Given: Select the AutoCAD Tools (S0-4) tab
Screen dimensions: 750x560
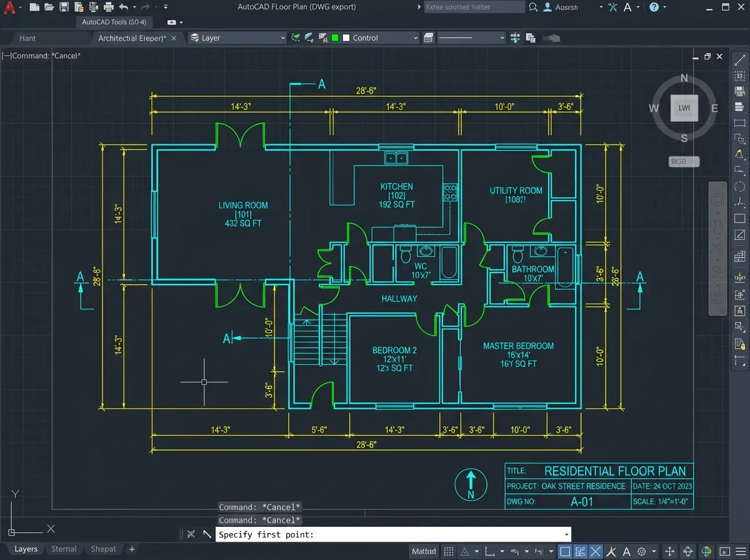Looking at the screenshot, I should tap(114, 22).
